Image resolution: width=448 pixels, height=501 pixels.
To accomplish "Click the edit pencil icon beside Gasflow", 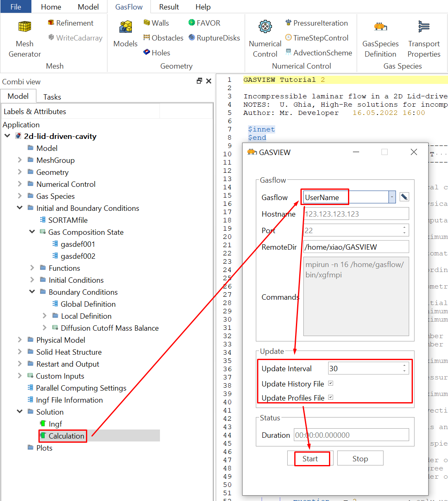I will coord(404,197).
